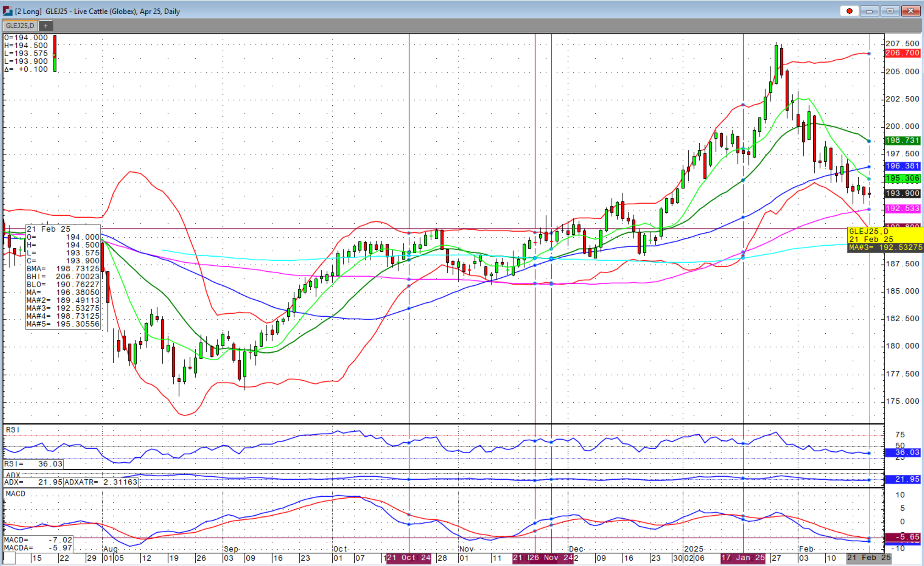Click the MACD study label
The image size is (924, 566).
click(15, 493)
